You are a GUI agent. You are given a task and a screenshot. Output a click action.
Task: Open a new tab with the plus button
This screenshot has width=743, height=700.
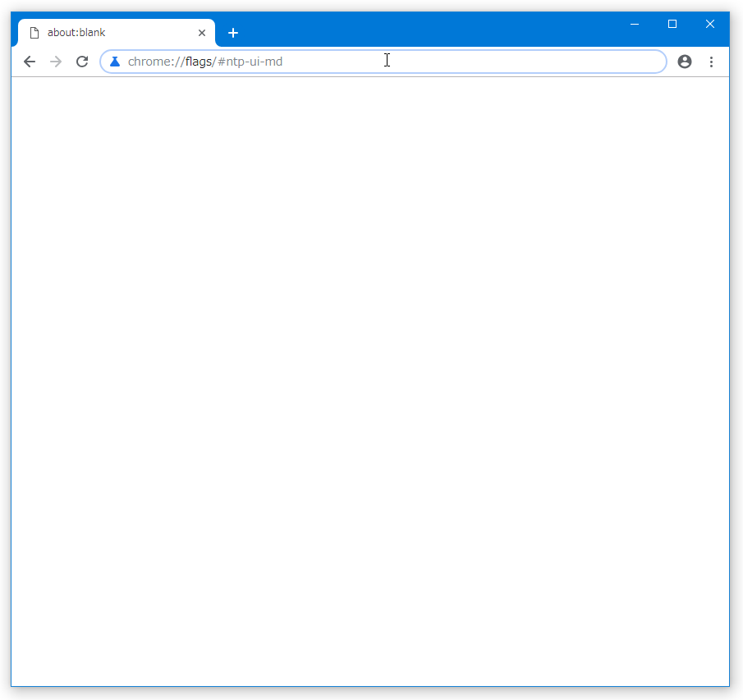[x=232, y=33]
